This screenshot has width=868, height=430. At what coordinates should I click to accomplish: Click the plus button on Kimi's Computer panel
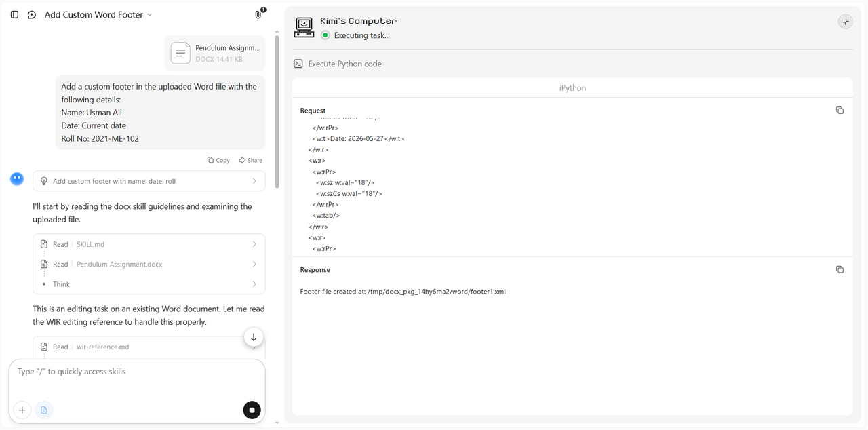tap(845, 22)
